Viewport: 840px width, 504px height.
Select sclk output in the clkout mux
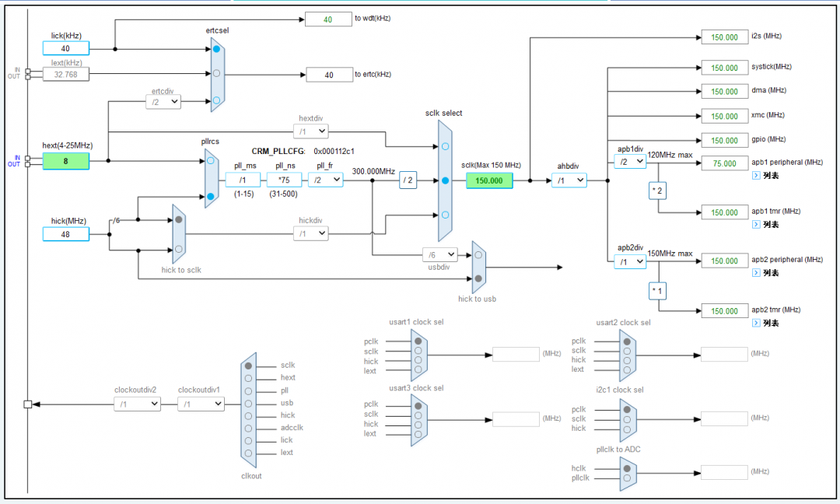coord(249,364)
